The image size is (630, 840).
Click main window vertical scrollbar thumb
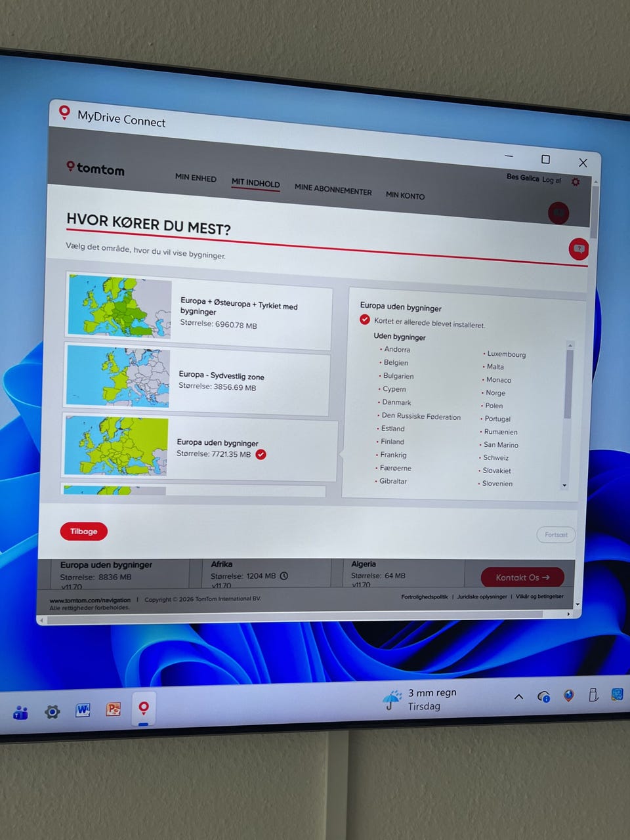click(594, 211)
